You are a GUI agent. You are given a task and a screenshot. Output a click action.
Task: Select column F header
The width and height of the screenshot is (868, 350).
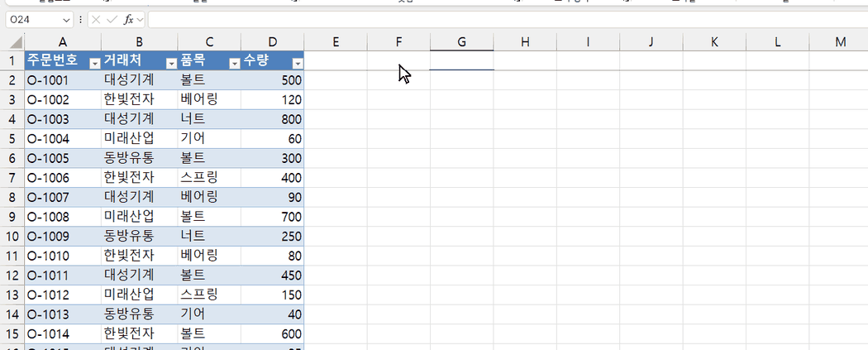coord(398,41)
